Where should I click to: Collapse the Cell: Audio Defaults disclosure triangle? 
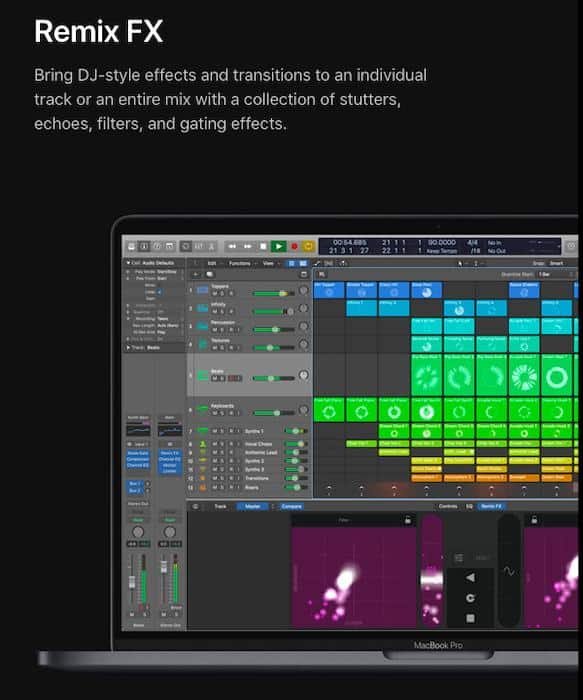128,263
